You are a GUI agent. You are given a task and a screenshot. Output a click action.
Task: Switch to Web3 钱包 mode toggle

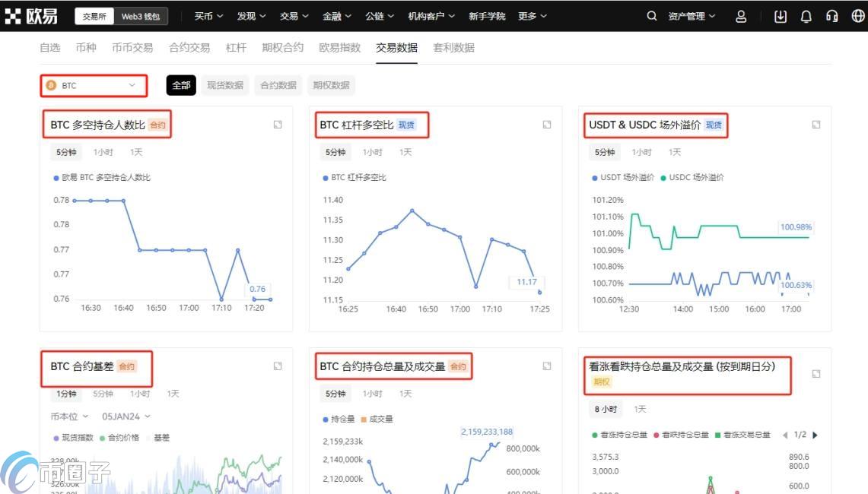pyautogui.click(x=141, y=16)
